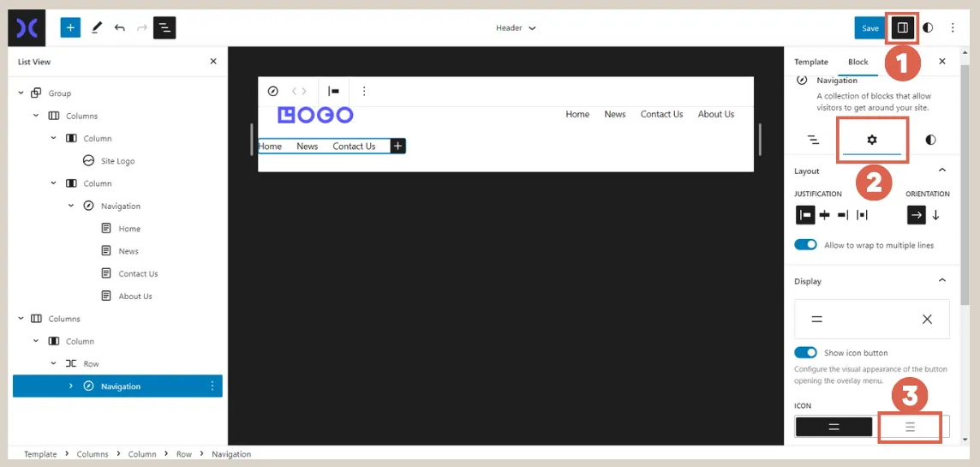
Task: Select News item in List View
Action: click(128, 251)
